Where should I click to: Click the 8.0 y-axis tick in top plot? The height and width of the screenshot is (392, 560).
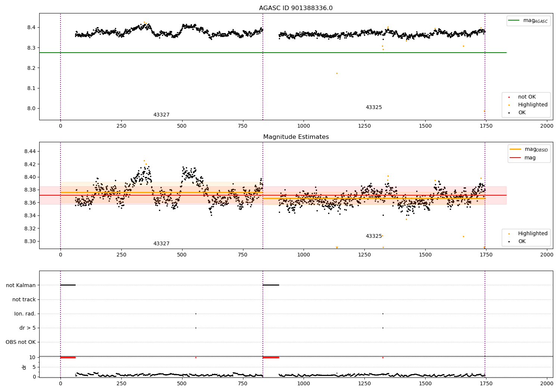point(31,109)
